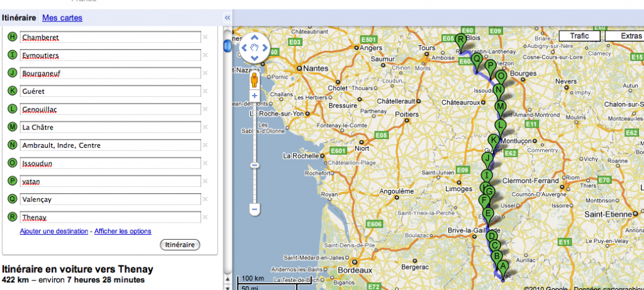This screenshot has height=290, width=644.
Task: Click the zoom slider handle
Action: click(254, 165)
